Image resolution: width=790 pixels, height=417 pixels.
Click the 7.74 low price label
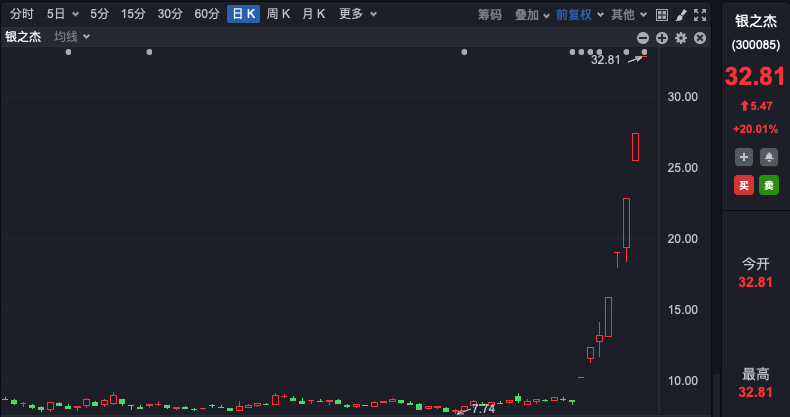click(483, 408)
